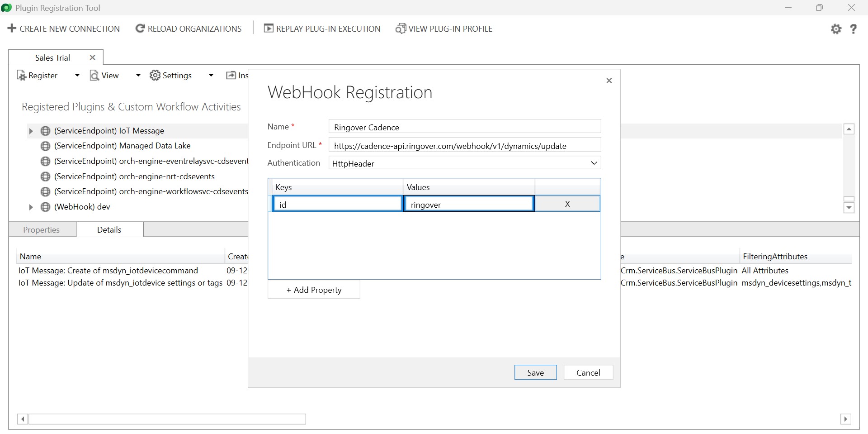
Task: Remove the id header row with X
Action: point(567,204)
